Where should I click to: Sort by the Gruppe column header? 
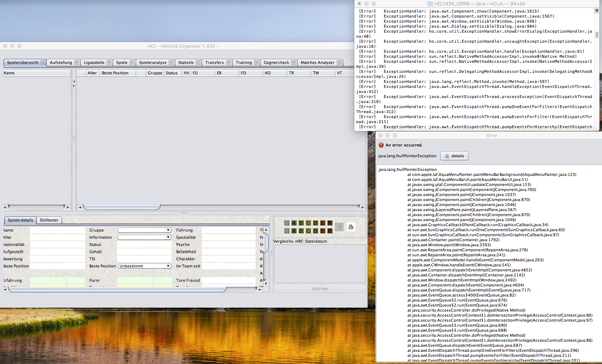tap(155, 73)
